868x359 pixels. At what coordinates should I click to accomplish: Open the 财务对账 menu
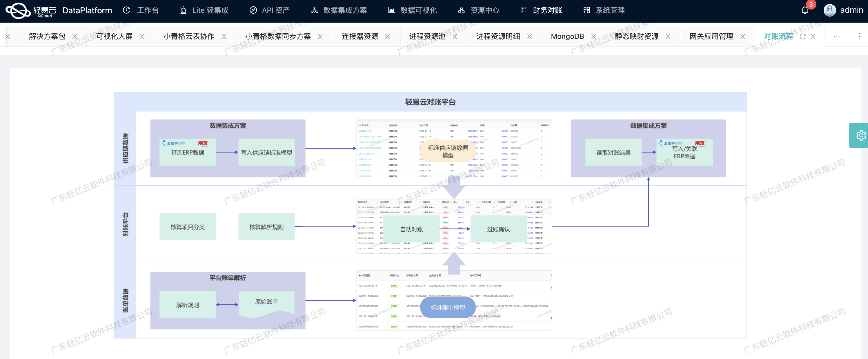pos(541,10)
